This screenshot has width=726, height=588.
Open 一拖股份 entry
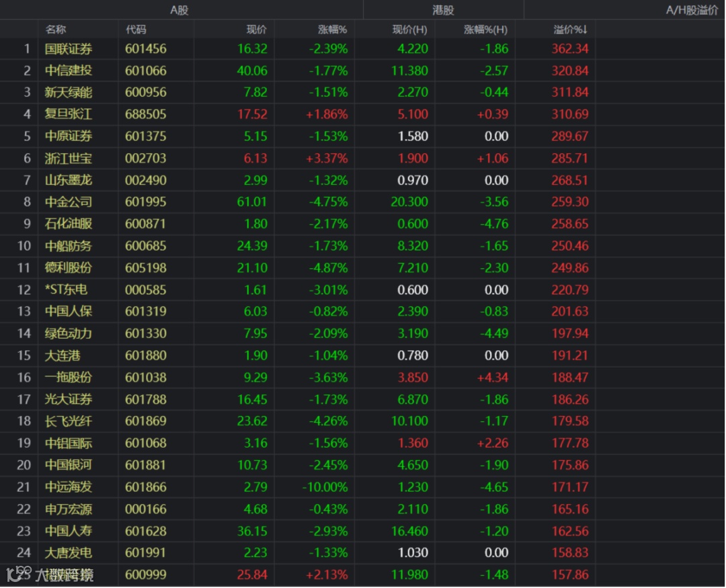68,378
